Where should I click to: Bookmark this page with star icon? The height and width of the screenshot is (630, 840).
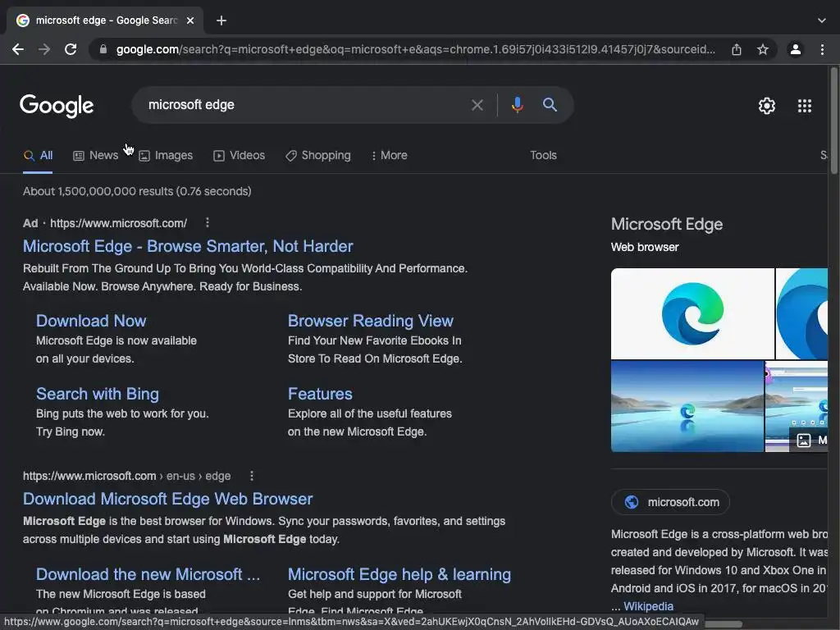pos(763,49)
